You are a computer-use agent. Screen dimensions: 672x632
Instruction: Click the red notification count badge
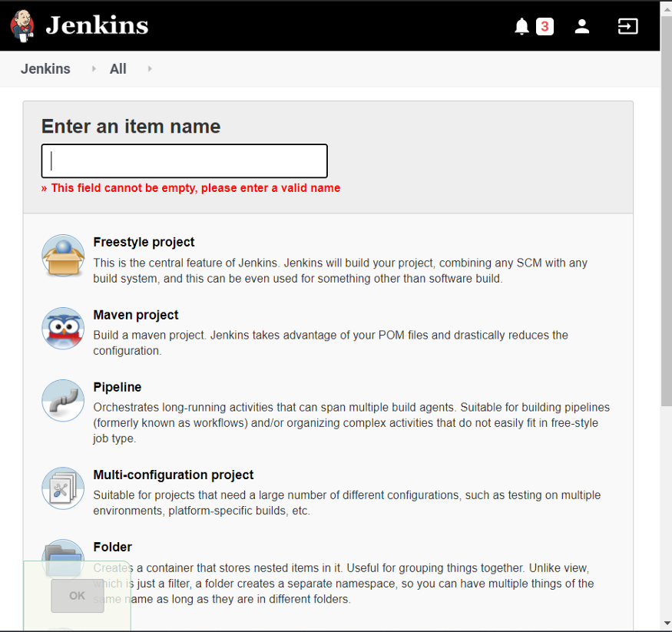[x=545, y=25]
